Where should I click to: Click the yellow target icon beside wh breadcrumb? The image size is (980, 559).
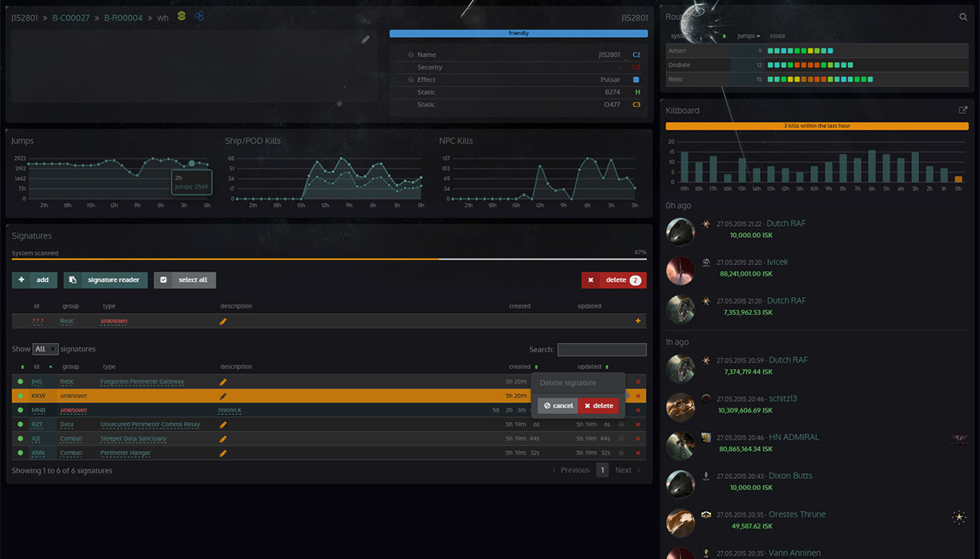182,16
